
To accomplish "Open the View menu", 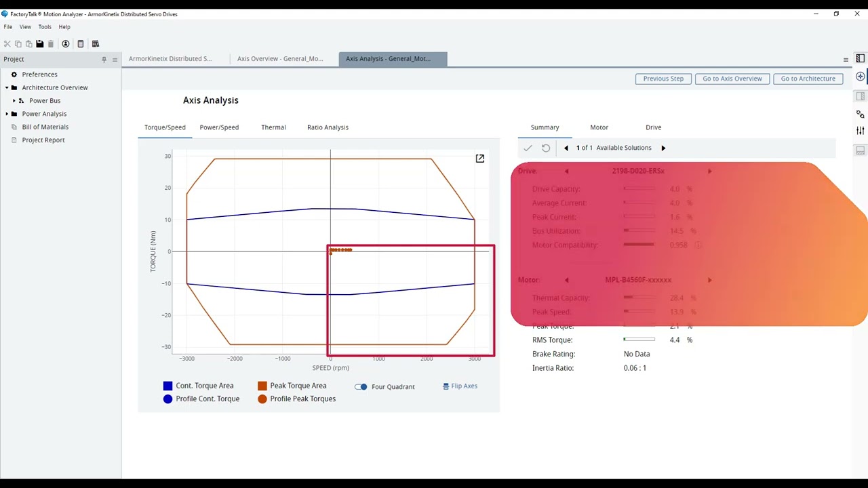I will tap(25, 27).
